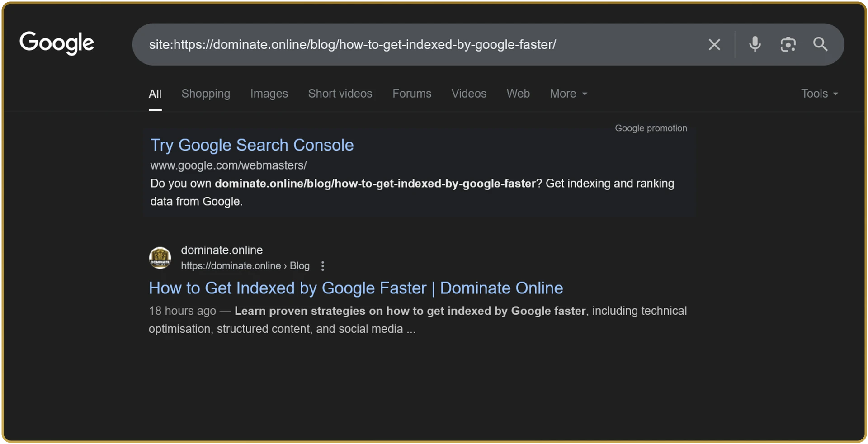Screen dimensions: 868x444
Task: Switch to the Shopping tab
Action: [206, 94]
